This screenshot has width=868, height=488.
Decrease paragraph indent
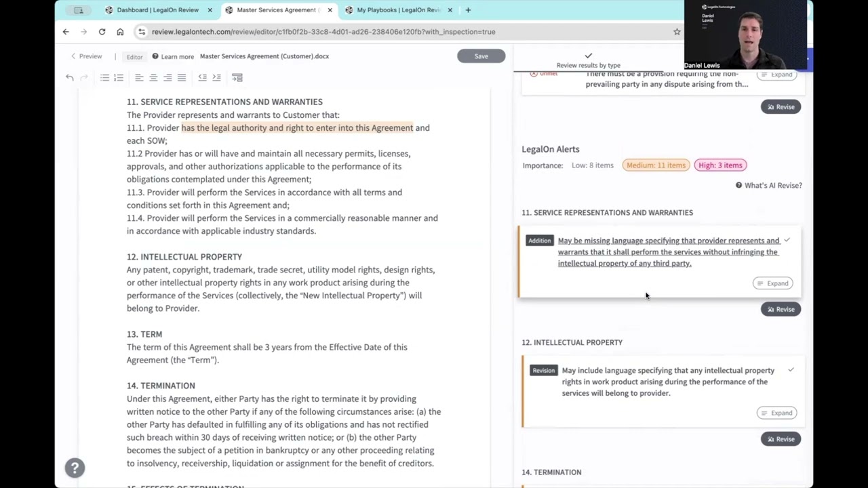click(x=202, y=78)
